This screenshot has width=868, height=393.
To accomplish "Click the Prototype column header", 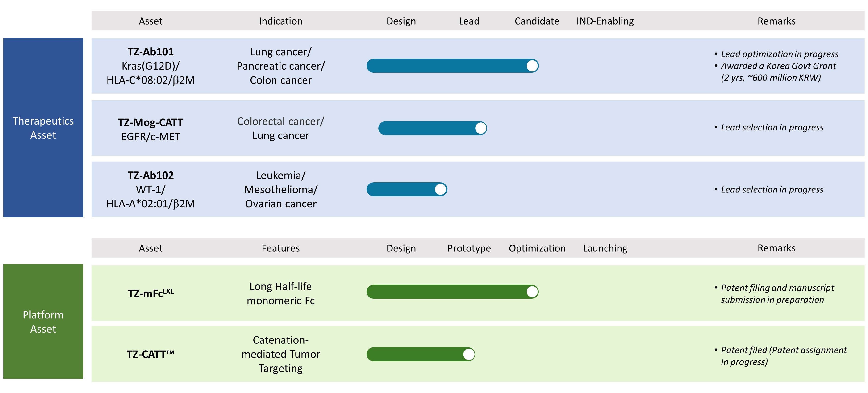I will pos(469,248).
